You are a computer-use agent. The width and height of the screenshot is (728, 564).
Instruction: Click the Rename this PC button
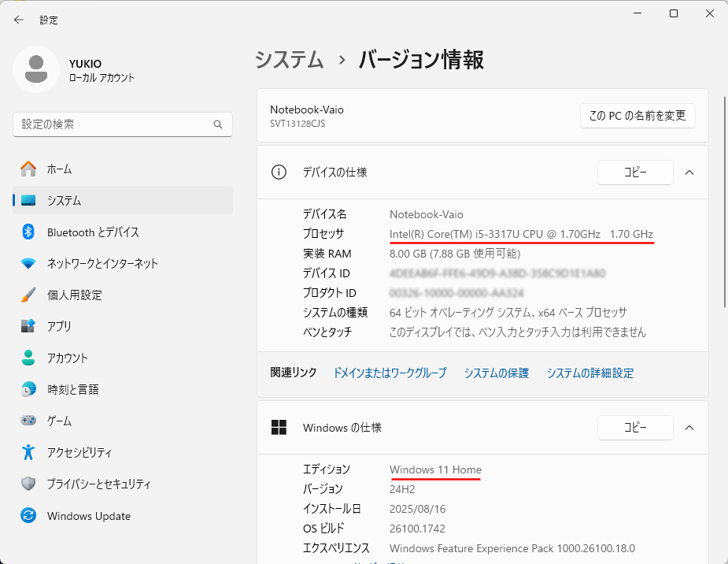637,115
